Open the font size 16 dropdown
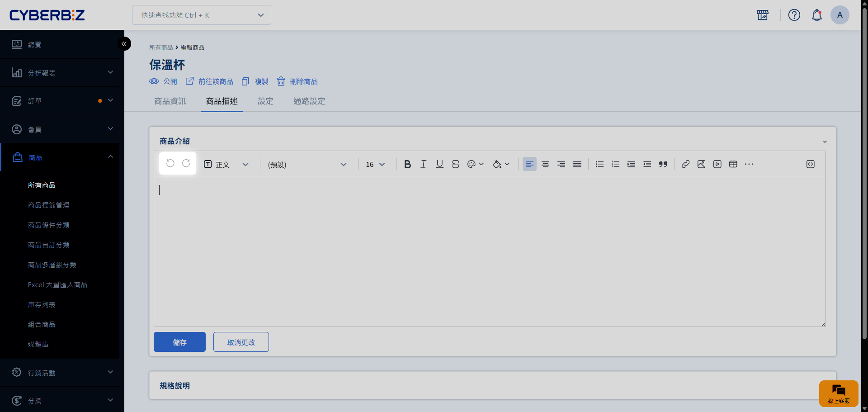Viewport: 868px width, 412px height. click(x=375, y=165)
